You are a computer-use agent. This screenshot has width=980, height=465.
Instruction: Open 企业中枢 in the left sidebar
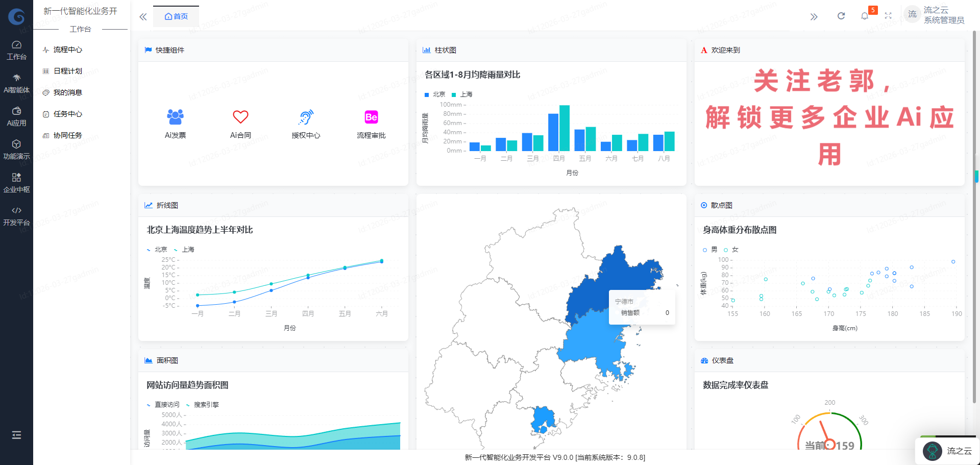[16, 183]
